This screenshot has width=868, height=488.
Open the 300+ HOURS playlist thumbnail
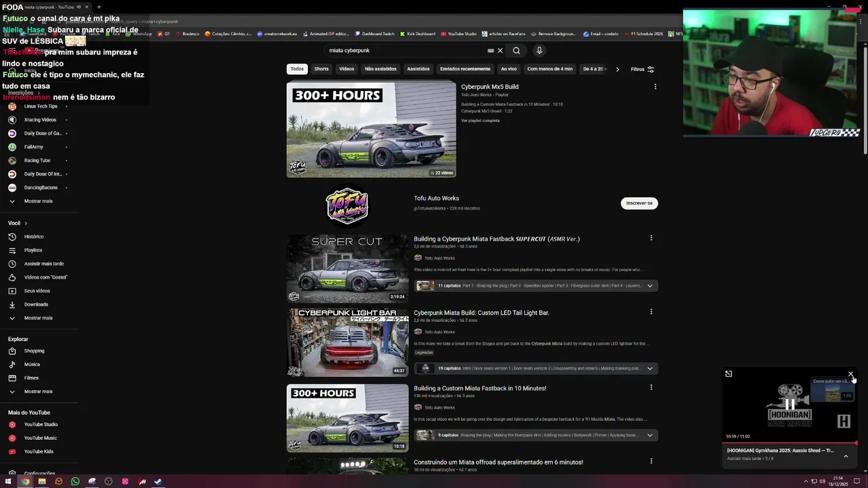371,129
